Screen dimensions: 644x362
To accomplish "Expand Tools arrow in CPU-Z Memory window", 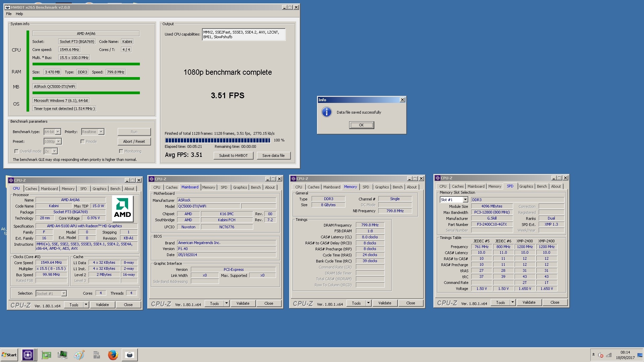I will pyautogui.click(x=368, y=303).
